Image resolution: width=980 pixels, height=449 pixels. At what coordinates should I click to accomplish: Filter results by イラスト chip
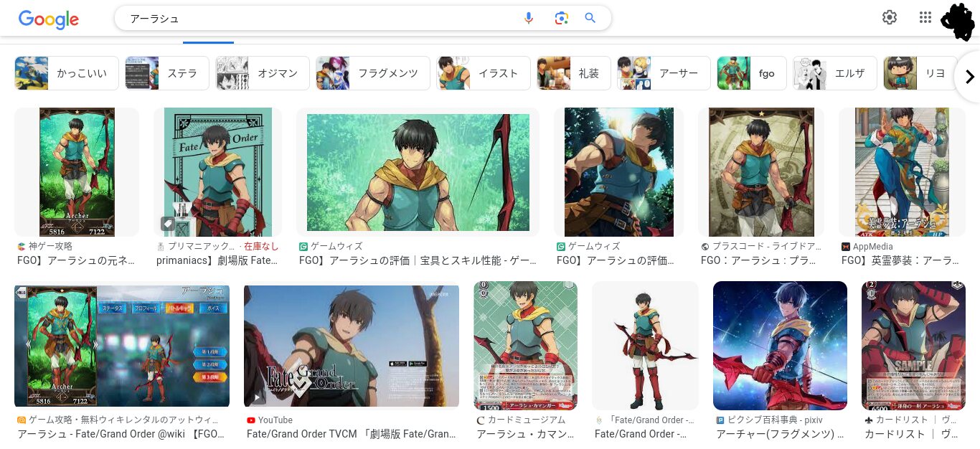coord(483,73)
